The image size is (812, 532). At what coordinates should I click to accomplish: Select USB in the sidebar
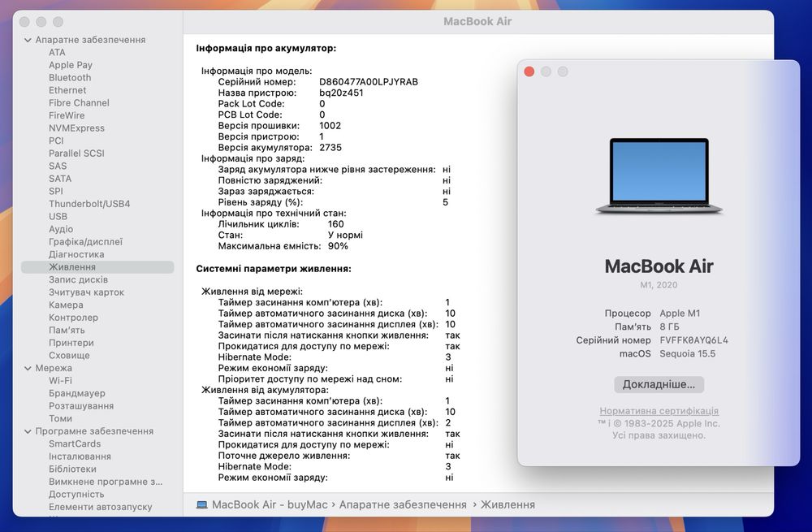pos(58,217)
